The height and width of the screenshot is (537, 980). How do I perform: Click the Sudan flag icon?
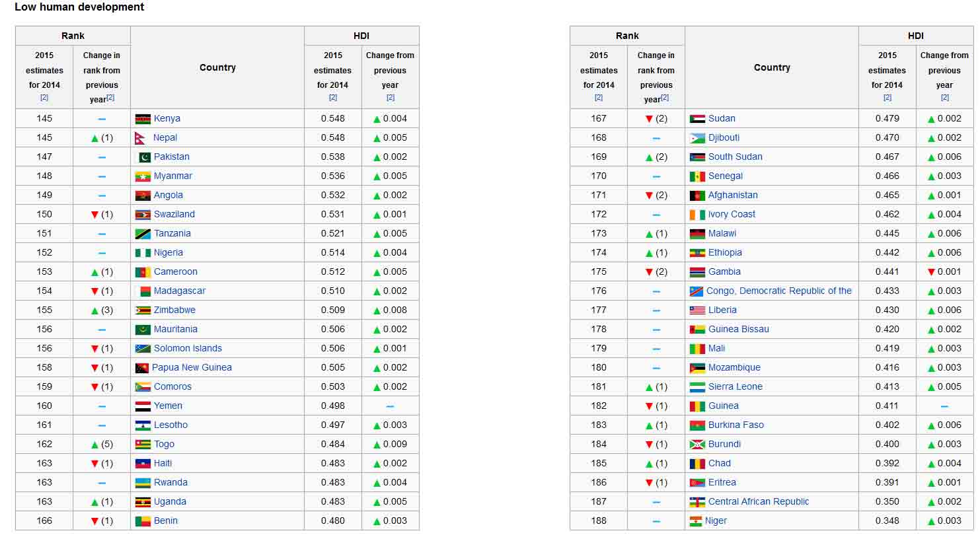click(x=697, y=119)
